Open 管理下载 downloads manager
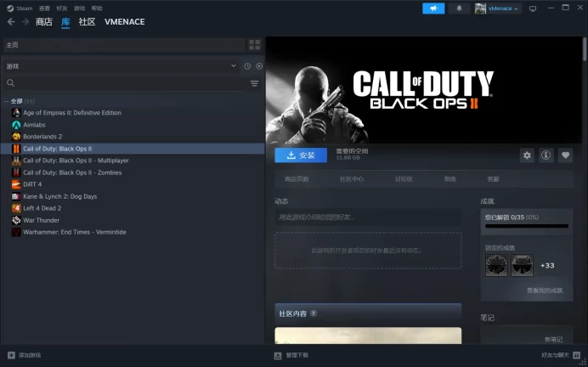Viewport: 588px width, 367px height. 291,355
